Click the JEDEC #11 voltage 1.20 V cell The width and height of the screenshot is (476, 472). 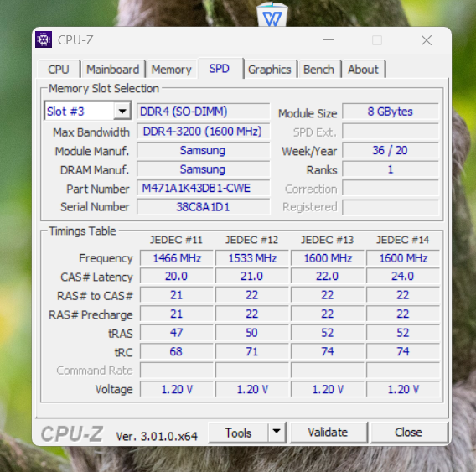tap(177, 389)
